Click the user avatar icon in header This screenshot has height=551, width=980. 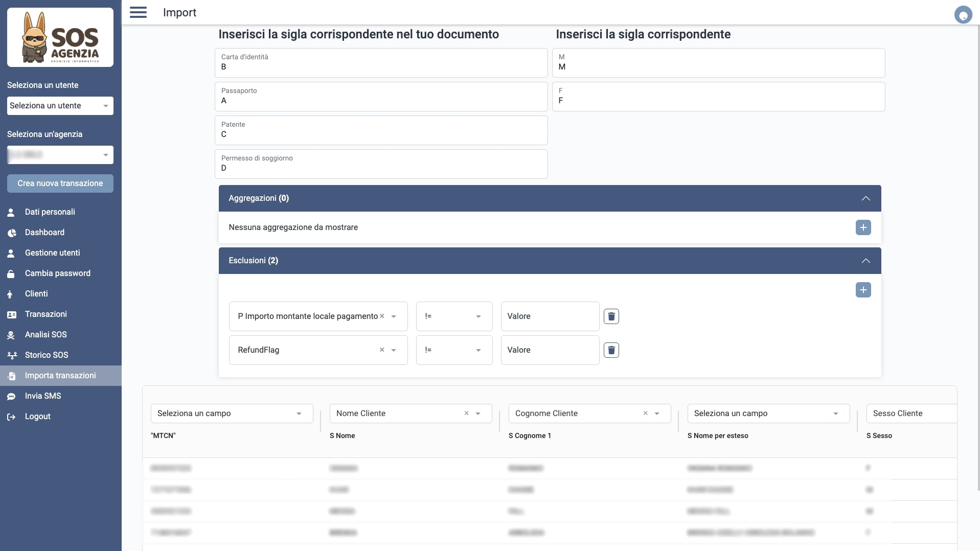point(963,15)
